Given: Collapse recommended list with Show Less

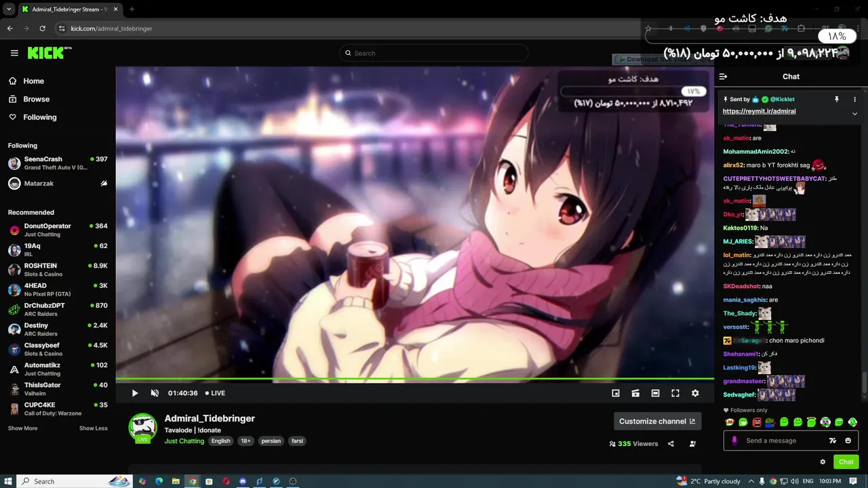Looking at the screenshot, I should [94, 428].
